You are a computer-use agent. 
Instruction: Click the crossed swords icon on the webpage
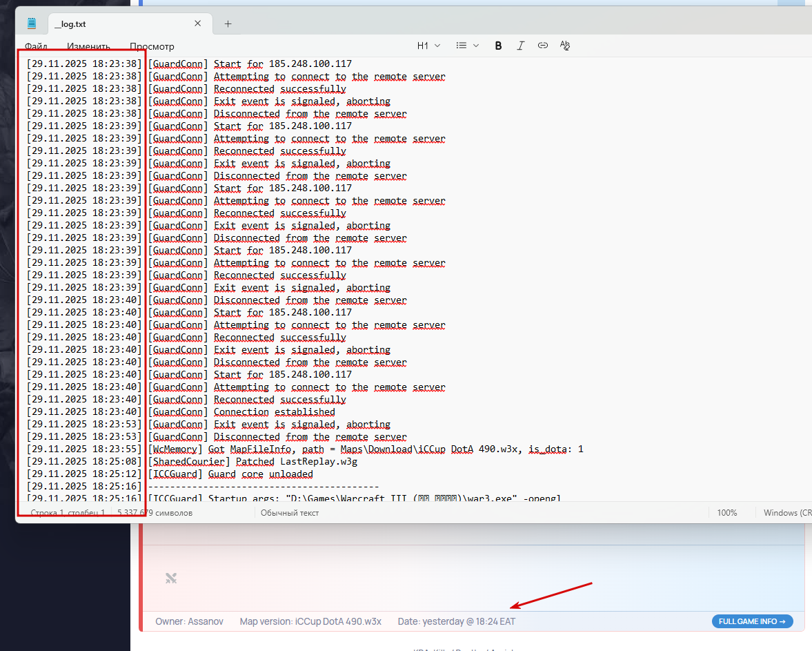tap(171, 578)
